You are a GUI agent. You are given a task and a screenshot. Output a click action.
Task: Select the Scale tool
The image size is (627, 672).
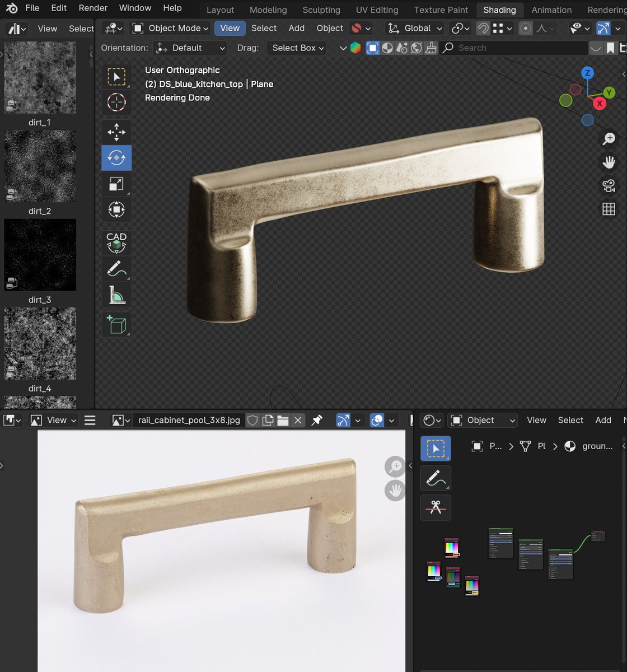pyautogui.click(x=116, y=184)
